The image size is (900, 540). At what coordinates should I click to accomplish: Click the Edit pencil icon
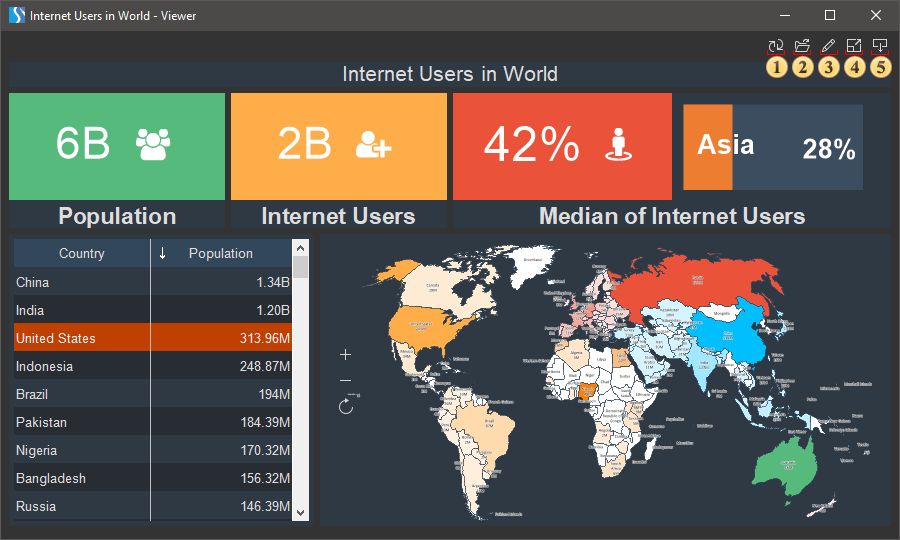[x=827, y=46]
